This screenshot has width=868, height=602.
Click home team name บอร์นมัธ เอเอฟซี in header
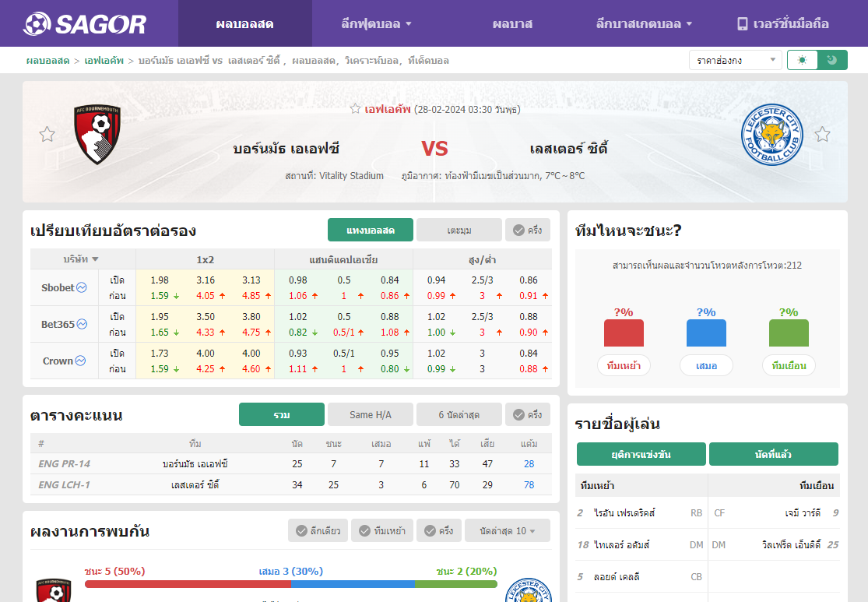click(286, 149)
